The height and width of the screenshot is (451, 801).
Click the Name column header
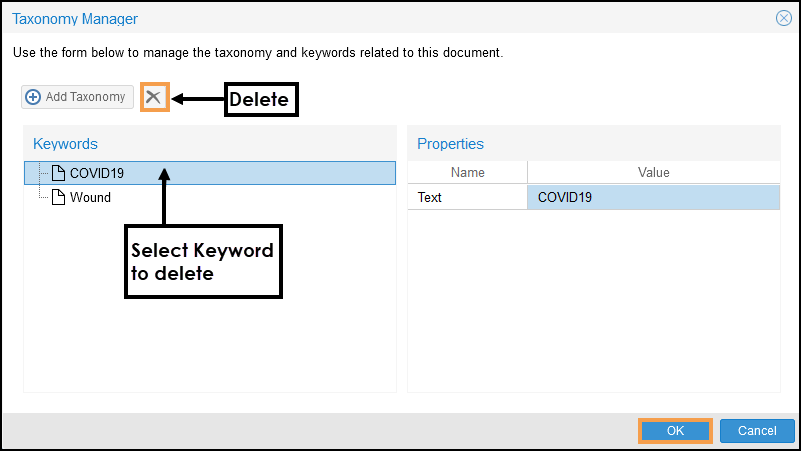point(467,173)
